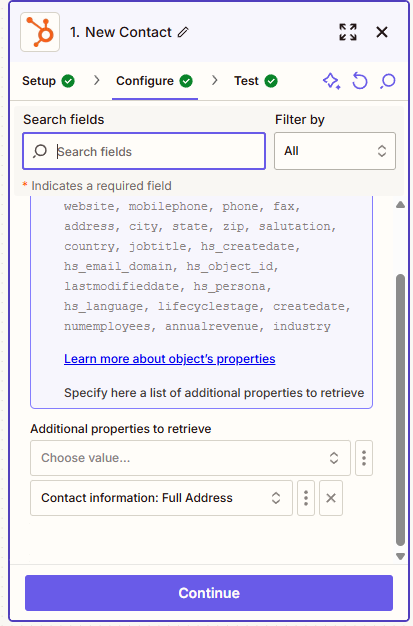Screen dimensions: 413x626
Task: Click the search magnifier icon in toolbar
Action: (387, 81)
